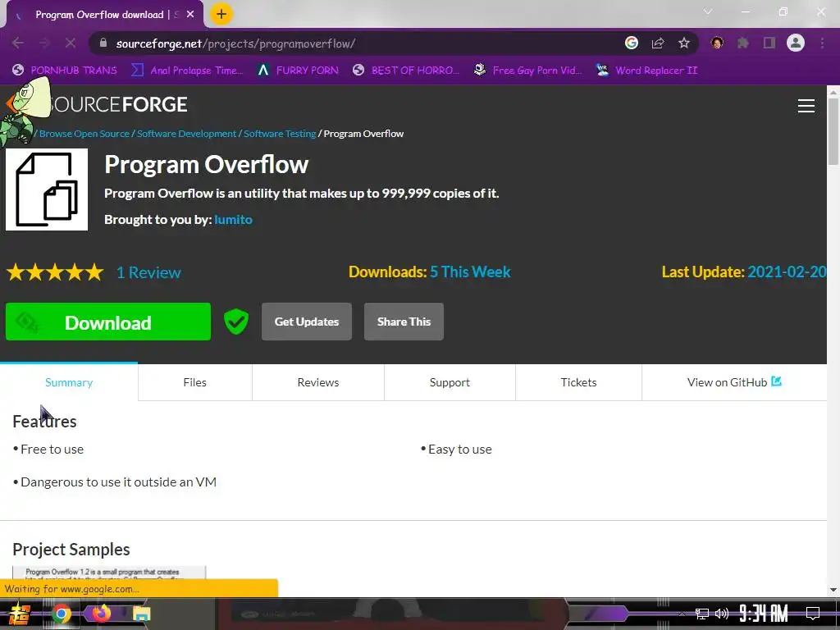
Task: Click the Google icon in address bar
Action: 632,43
